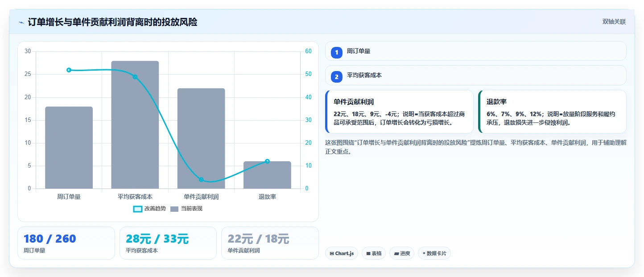This screenshot has width=644, height=277.
Task: Click the 22元 / 18元 stat card
Action: 270,243
